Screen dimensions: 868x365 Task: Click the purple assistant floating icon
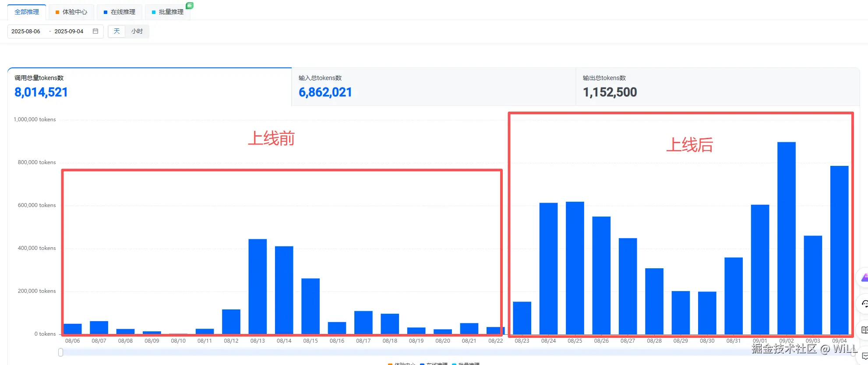point(864,277)
